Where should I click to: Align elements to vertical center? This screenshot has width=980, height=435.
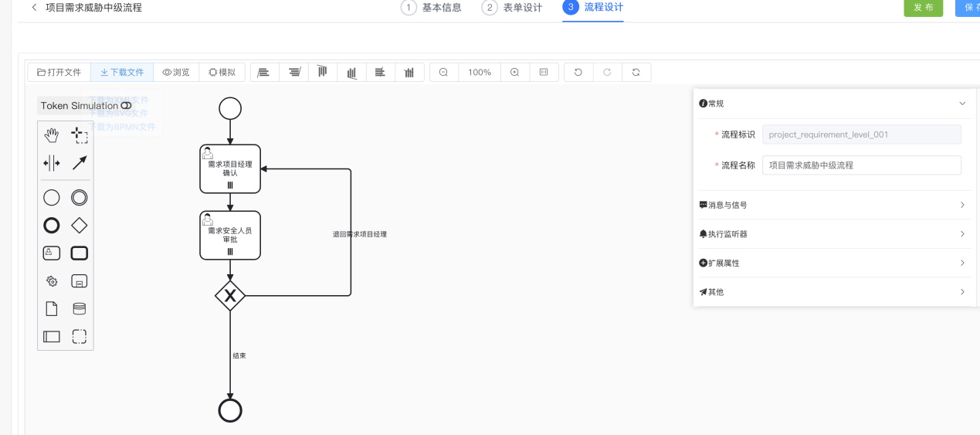pyautogui.click(x=409, y=72)
